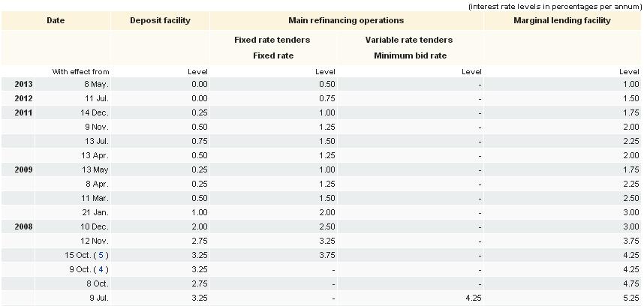644x306 pixels.
Task: Click the Minimum bid rate label
Action: pos(409,55)
